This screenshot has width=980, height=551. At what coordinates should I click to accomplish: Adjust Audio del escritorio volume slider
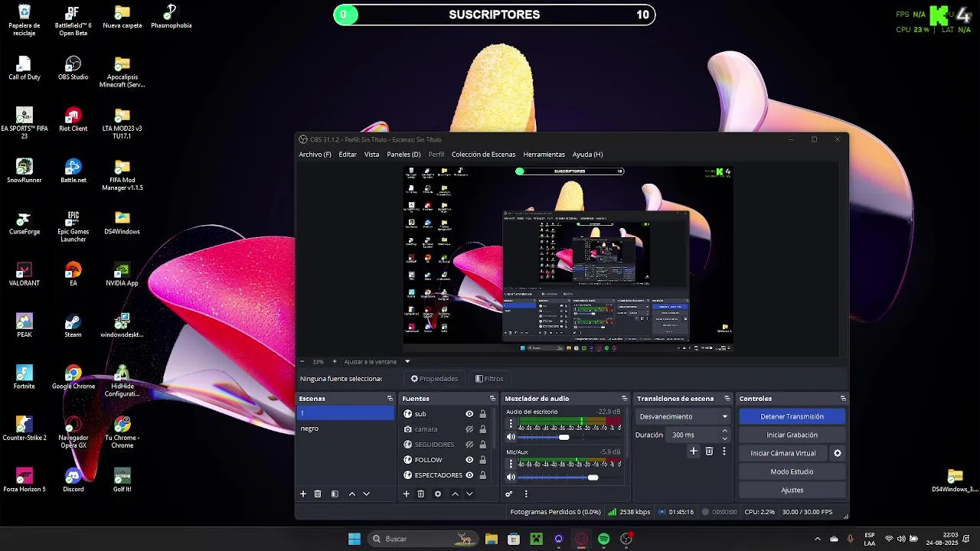(x=564, y=438)
